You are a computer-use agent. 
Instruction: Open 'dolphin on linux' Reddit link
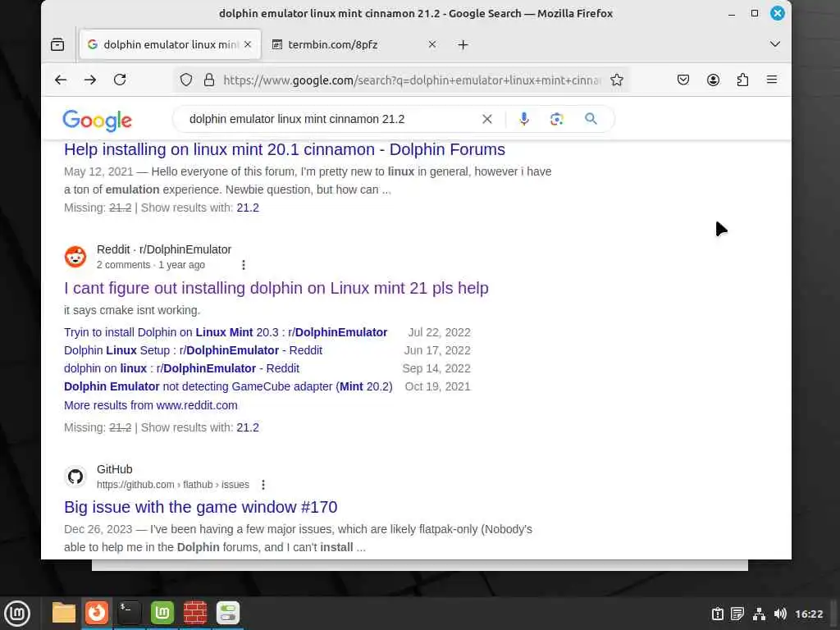181,368
